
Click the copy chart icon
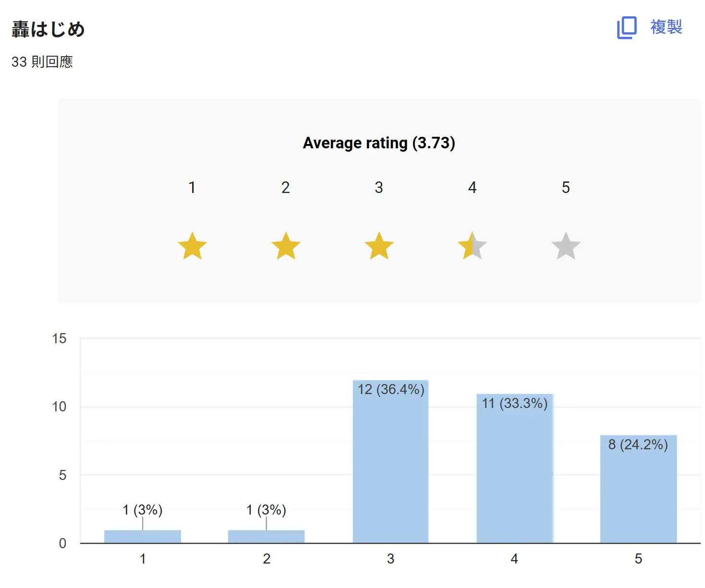coord(626,27)
